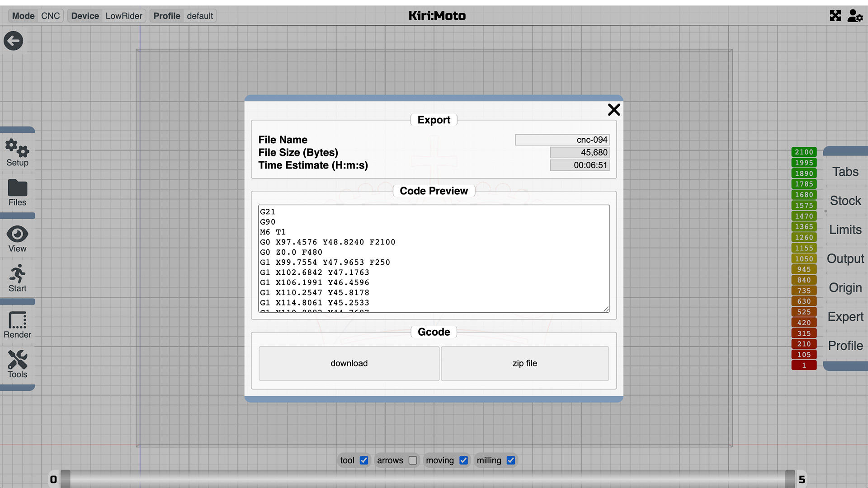Open the Tabs settings panel
This screenshot has height=488, width=868.
845,172
